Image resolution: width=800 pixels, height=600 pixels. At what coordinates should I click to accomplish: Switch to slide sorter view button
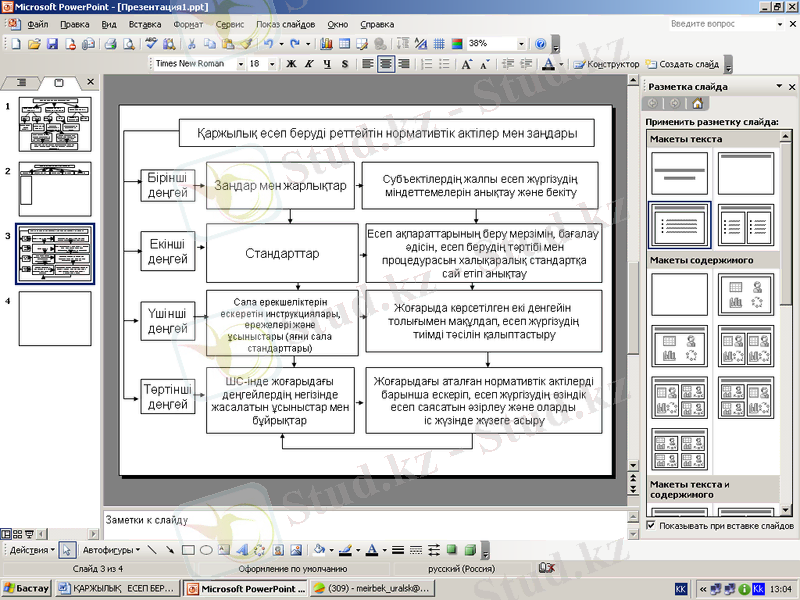coord(18,534)
